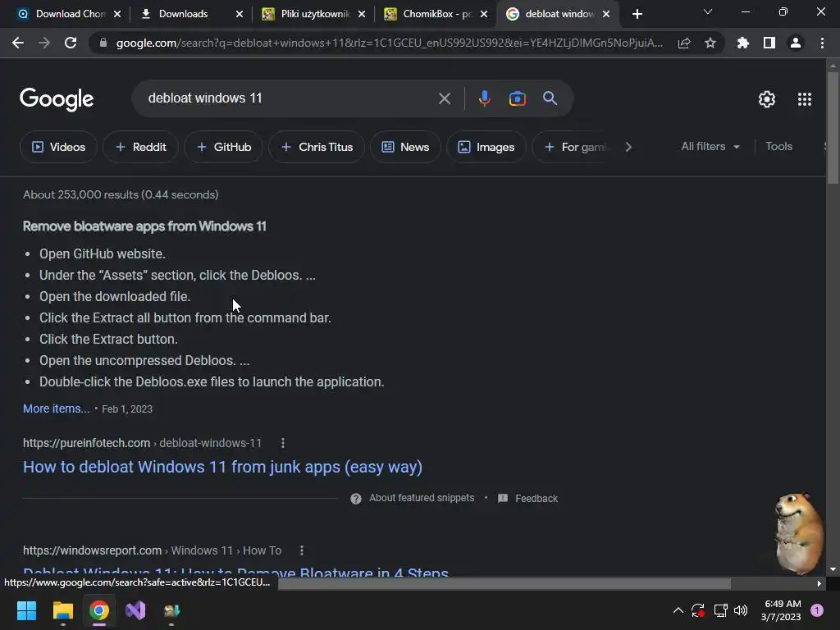Click the Google logo

point(57,99)
